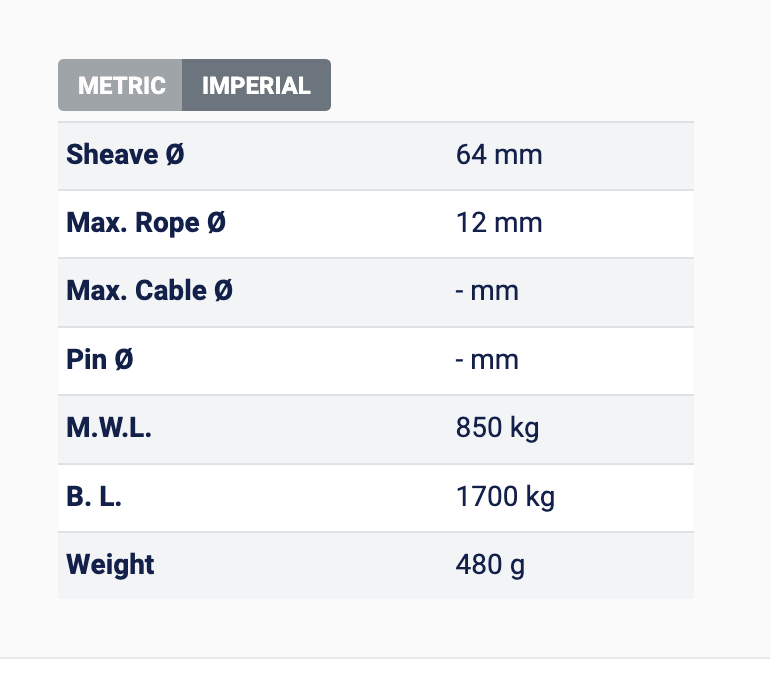The height and width of the screenshot is (676, 770).
Task: Click the M.W.L. row label
Action: tap(109, 428)
